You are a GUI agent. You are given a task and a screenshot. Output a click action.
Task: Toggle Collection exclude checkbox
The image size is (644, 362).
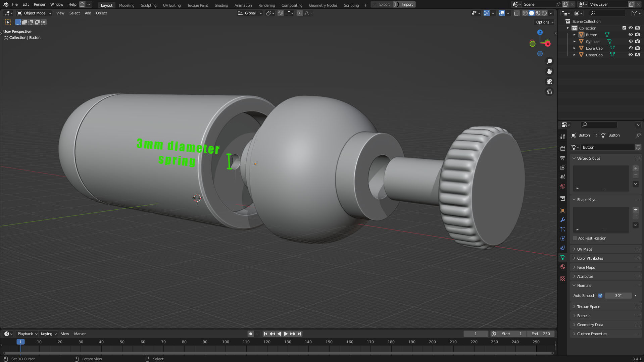(624, 28)
